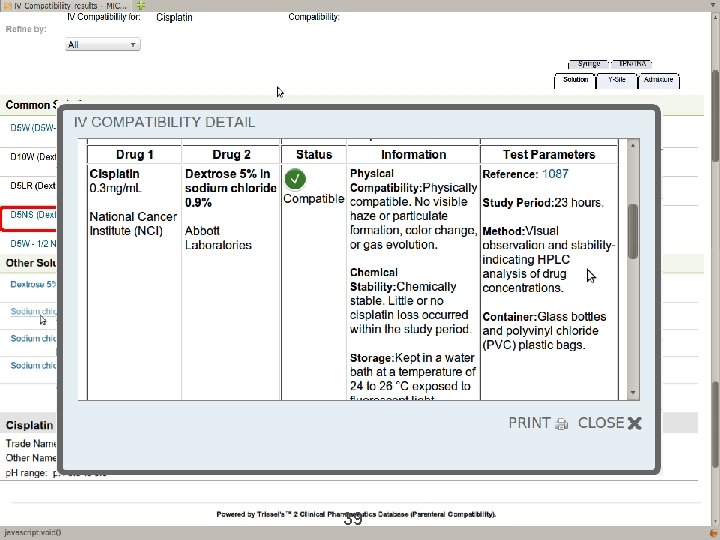This screenshot has height=540, width=720.
Task: Click the Abbott Laboratories text
Action: coord(218,238)
